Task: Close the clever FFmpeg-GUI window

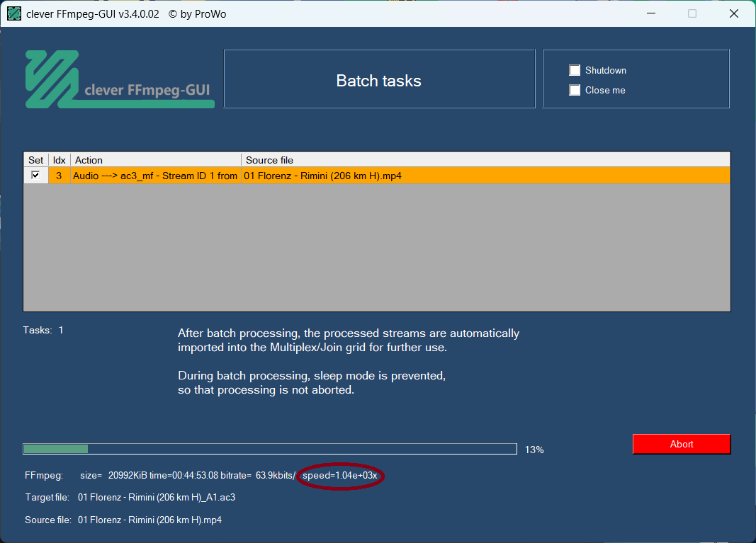Action: pyautogui.click(x=734, y=13)
